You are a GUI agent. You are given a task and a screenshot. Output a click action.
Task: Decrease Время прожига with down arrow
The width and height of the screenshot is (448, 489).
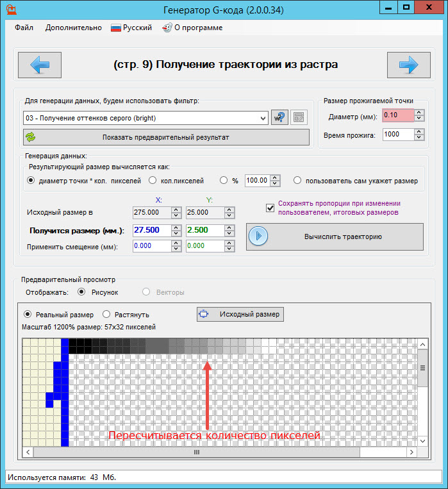(x=419, y=138)
